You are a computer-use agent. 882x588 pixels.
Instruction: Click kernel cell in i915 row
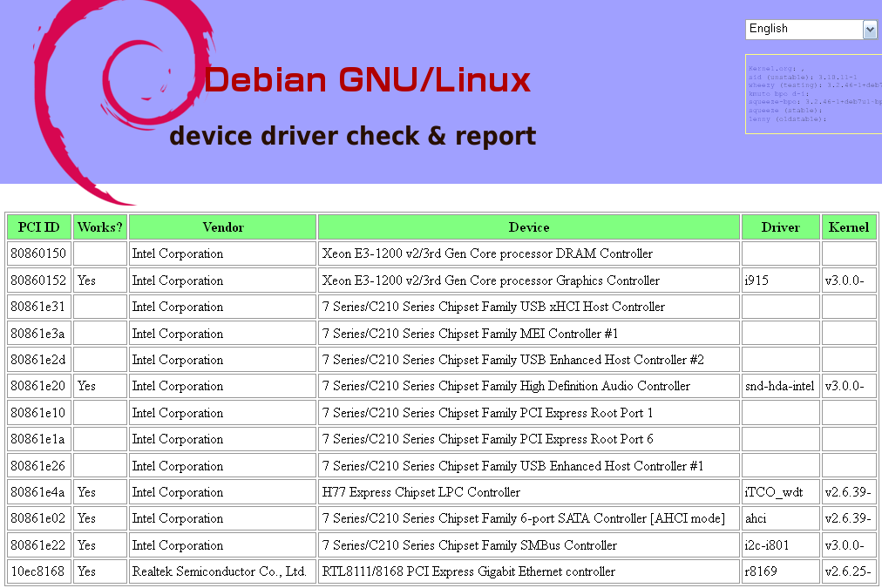coord(849,280)
